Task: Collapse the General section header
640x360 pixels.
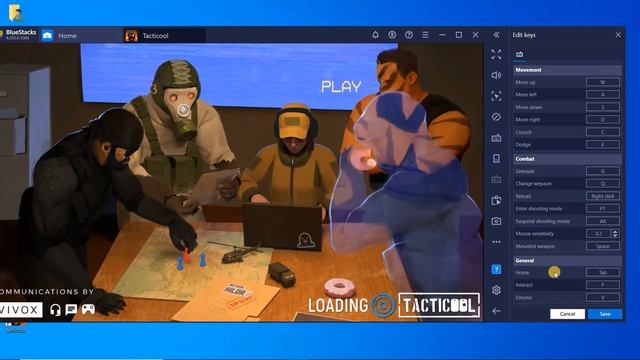Action: [x=567, y=260]
